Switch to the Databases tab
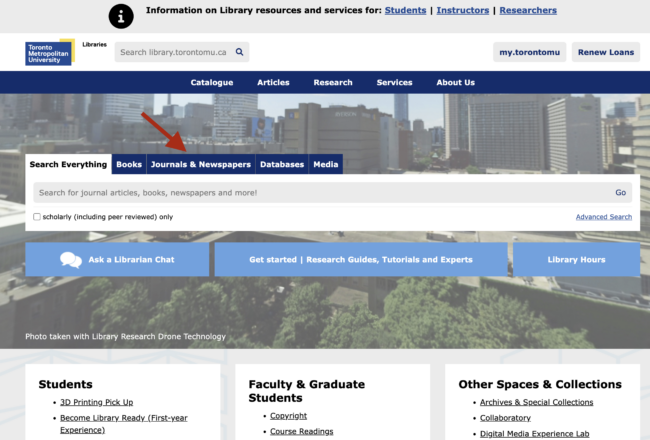The image size is (650, 440). coord(282,164)
